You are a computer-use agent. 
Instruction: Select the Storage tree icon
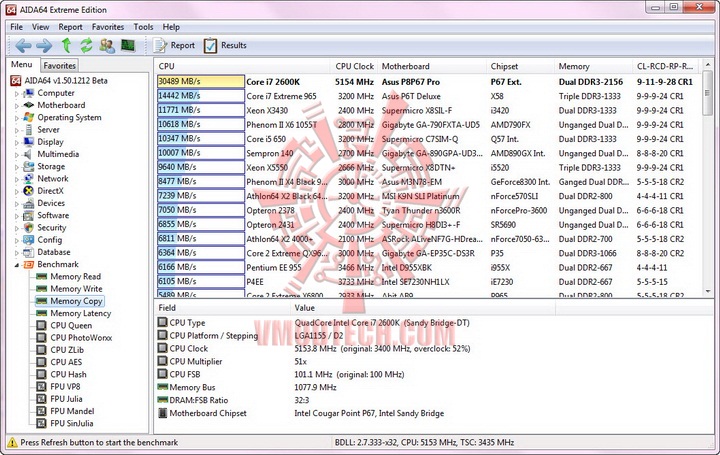(29, 167)
